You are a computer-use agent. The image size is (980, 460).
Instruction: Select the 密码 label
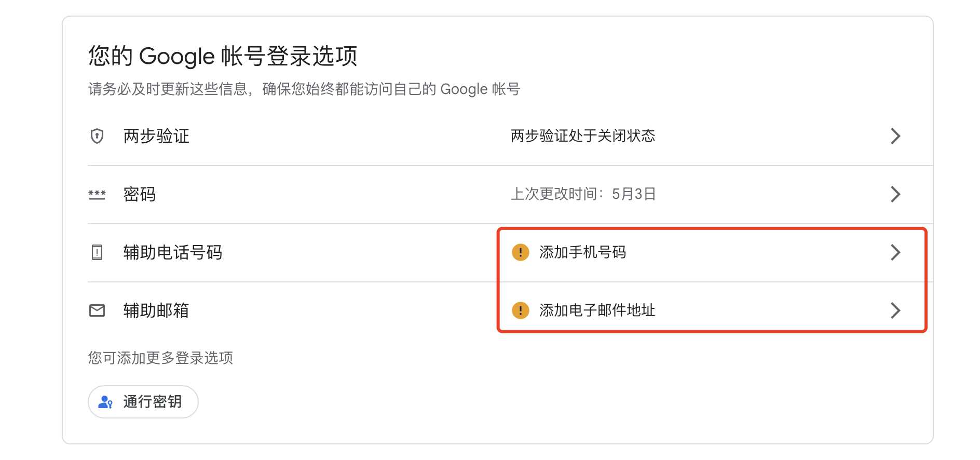tap(140, 194)
